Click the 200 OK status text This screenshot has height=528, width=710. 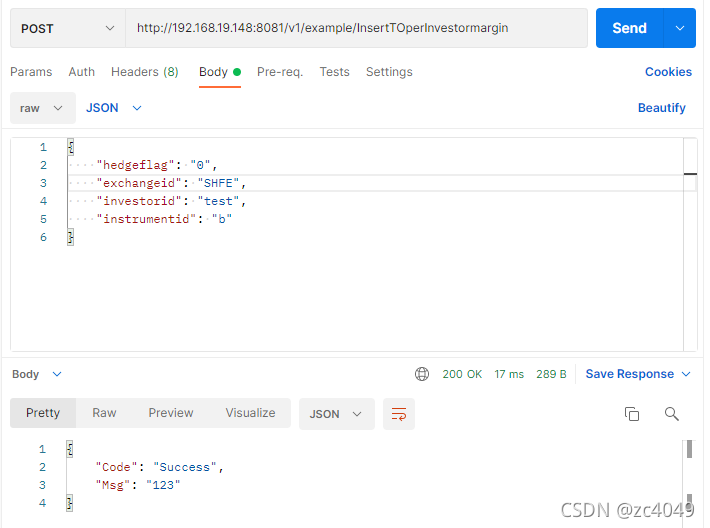pyautogui.click(x=462, y=374)
